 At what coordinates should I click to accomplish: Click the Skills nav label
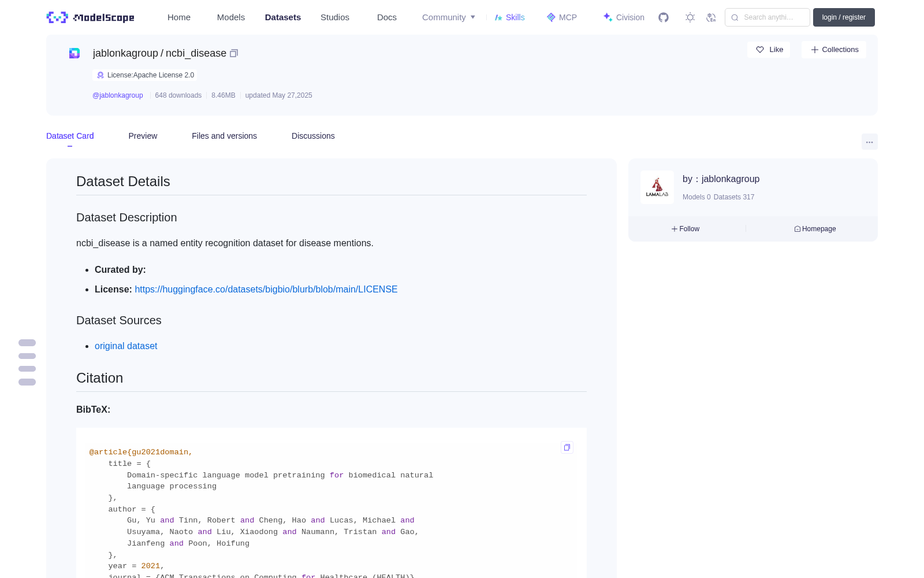point(515,17)
